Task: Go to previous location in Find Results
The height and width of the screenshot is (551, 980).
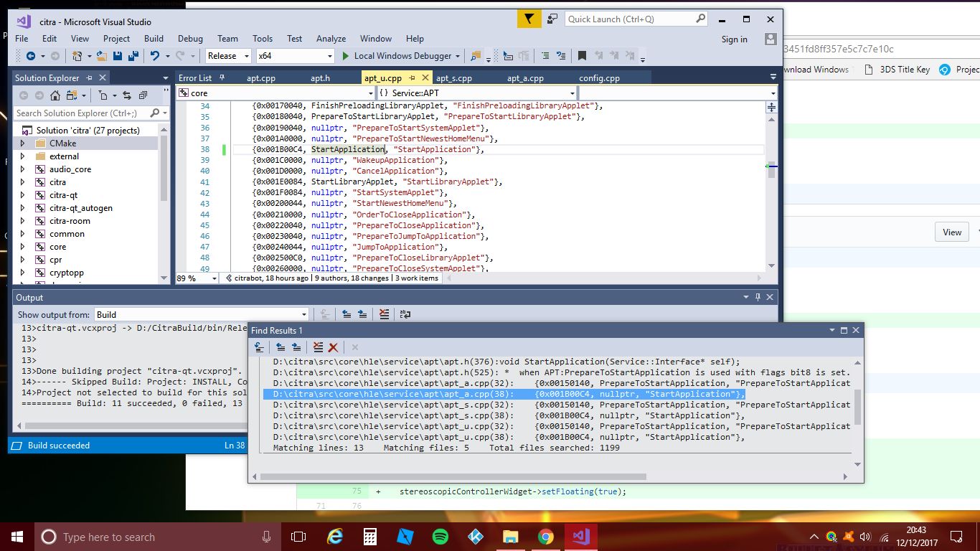Action: click(x=281, y=347)
